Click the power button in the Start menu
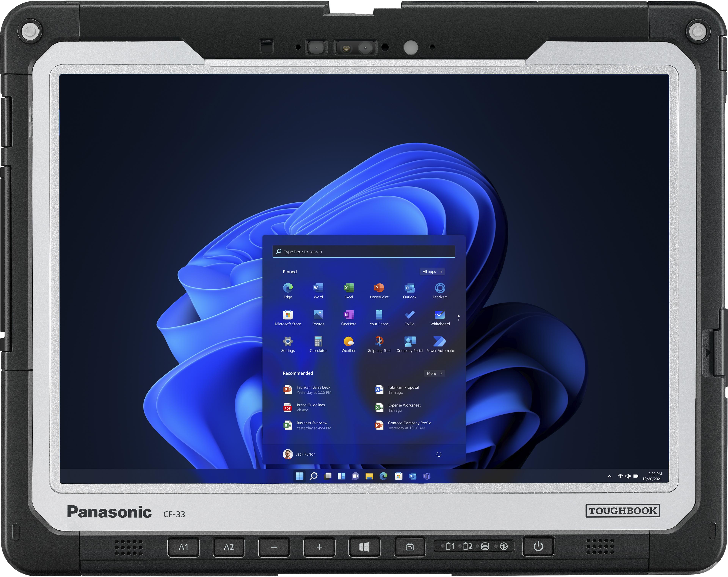Screen dimensions: 728x577 [x=439, y=454]
